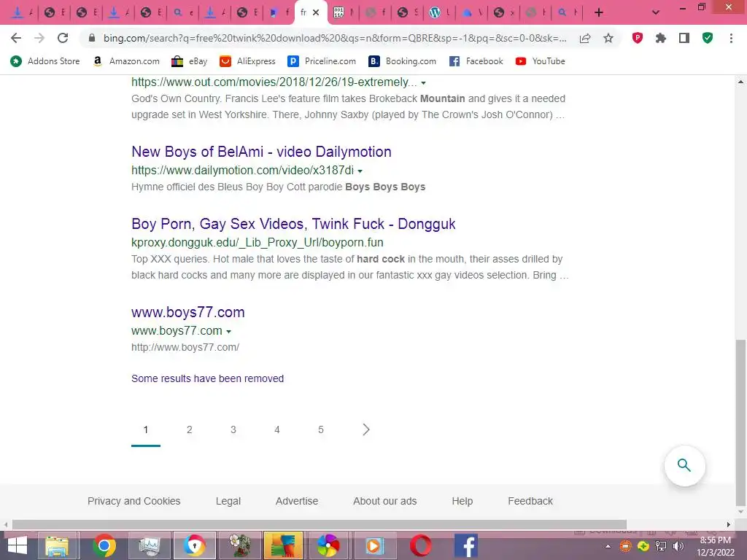Image resolution: width=747 pixels, height=560 pixels.
Task: Click Some results have been removed
Action: click(x=207, y=378)
